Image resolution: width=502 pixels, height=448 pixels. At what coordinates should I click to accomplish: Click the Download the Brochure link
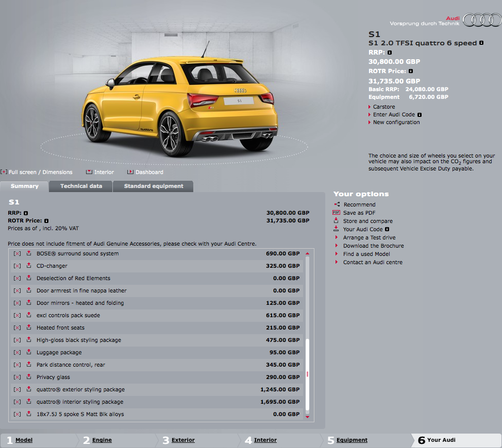373,246
